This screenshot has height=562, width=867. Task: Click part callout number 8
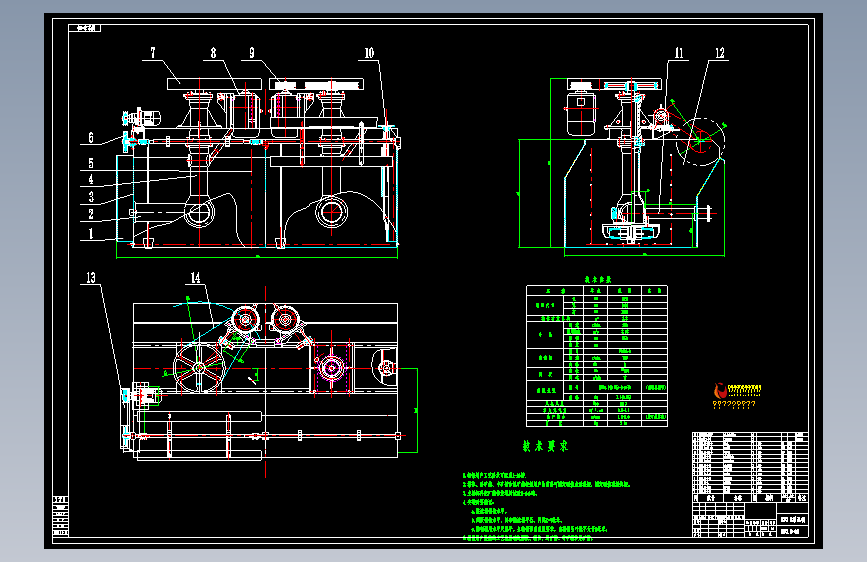213,53
